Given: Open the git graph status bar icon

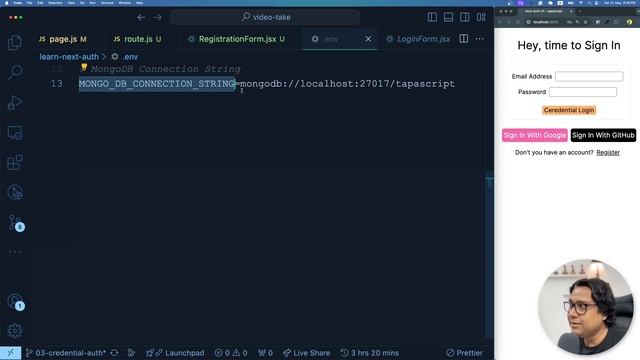Looking at the screenshot, I should point(131,353).
